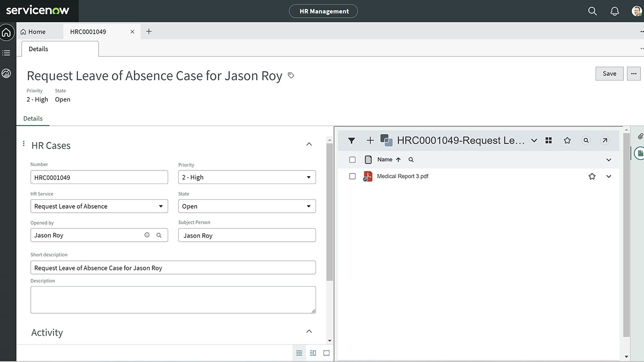The width and height of the screenshot is (644, 362).
Task: Open the global search magnifier in header
Action: pyautogui.click(x=593, y=11)
